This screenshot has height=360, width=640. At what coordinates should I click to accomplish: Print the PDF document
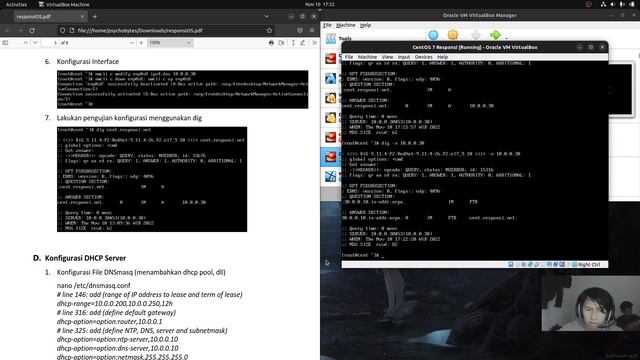click(271, 42)
